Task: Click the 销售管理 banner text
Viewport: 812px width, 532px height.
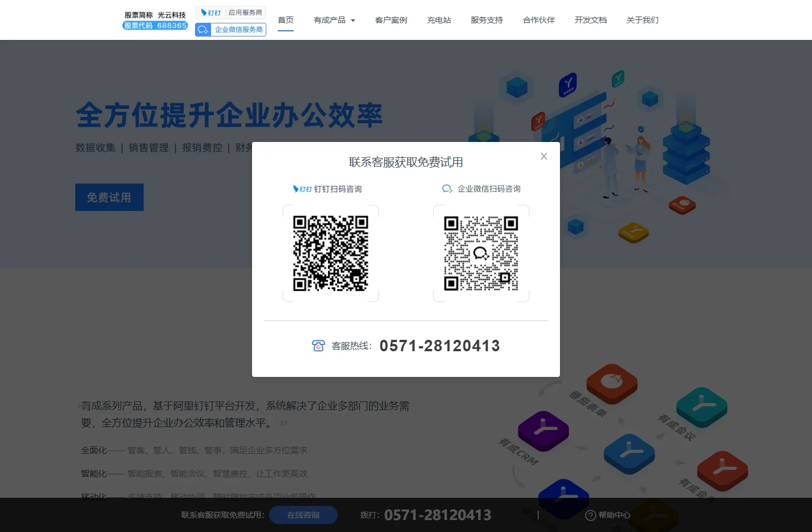Action: coord(149,148)
